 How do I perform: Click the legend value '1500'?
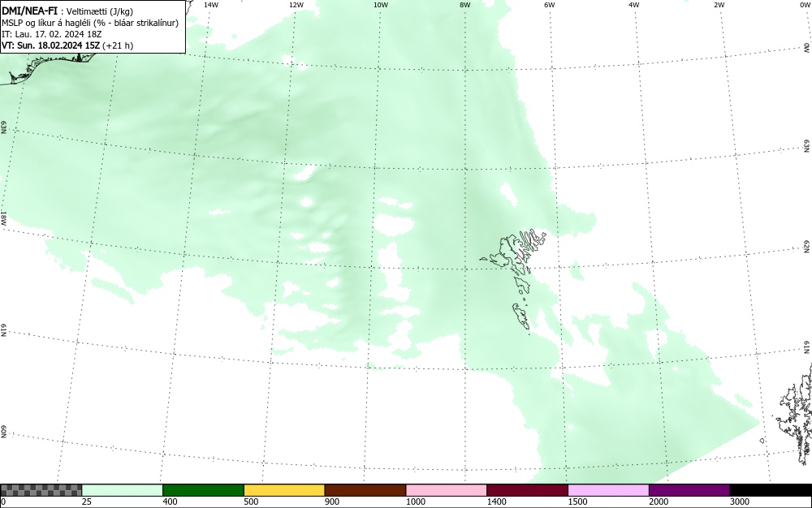click(577, 502)
